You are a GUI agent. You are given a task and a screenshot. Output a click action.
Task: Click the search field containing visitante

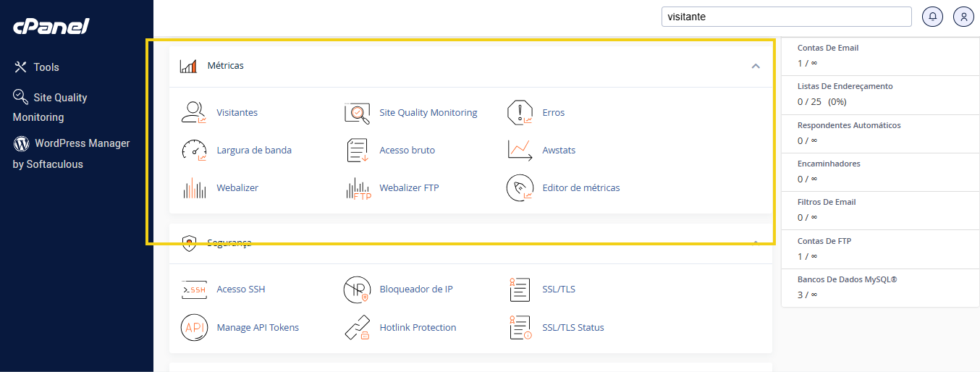[785, 17]
